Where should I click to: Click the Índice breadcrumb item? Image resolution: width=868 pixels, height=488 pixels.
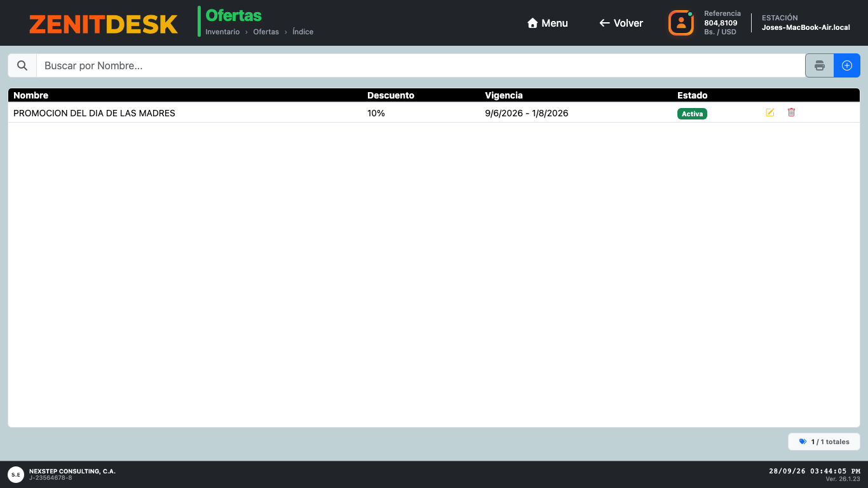[x=302, y=32]
